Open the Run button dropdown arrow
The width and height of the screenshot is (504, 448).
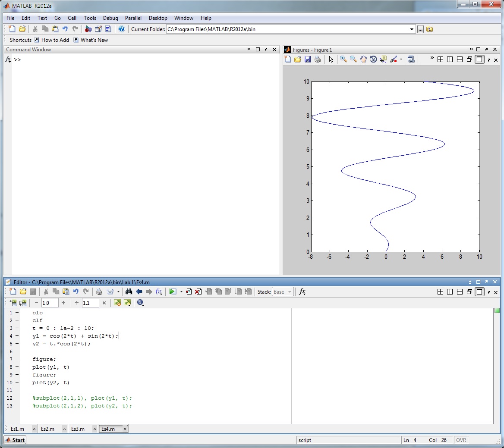(181, 292)
